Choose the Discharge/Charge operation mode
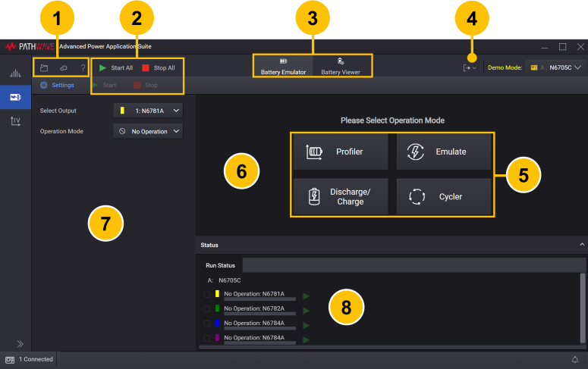The width and height of the screenshot is (588, 369). [341, 197]
